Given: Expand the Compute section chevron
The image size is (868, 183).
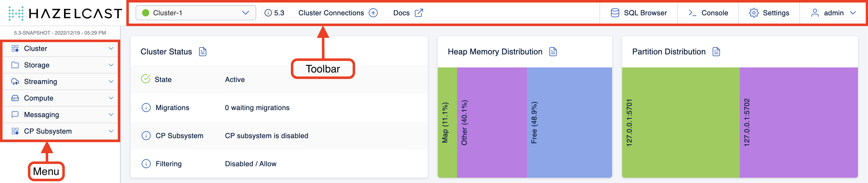Looking at the screenshot, I should click(111, 98).
